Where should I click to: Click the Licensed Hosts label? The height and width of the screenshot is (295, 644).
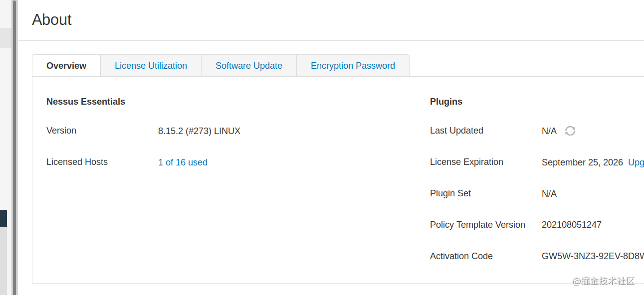click(77, 162)
